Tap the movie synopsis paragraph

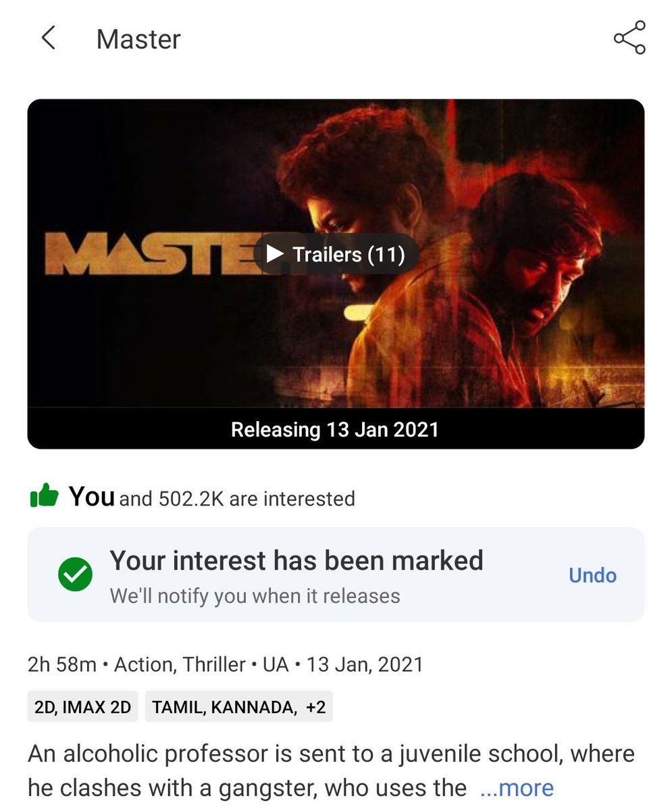pyautogui.click(x=331, y=770)
